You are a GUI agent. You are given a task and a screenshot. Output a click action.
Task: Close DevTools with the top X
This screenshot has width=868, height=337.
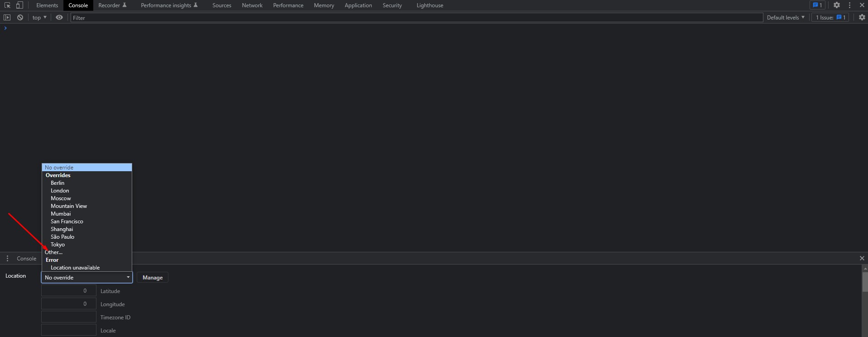[x=862, y=5]
